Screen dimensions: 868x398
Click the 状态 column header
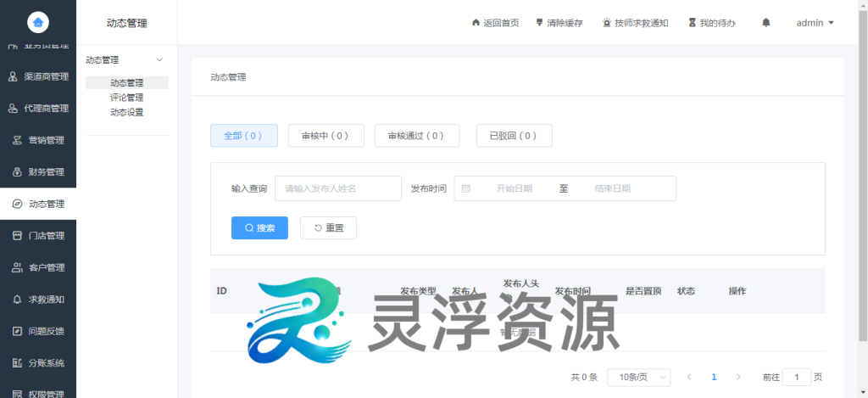pyautogui.click(x=686, y=291)
